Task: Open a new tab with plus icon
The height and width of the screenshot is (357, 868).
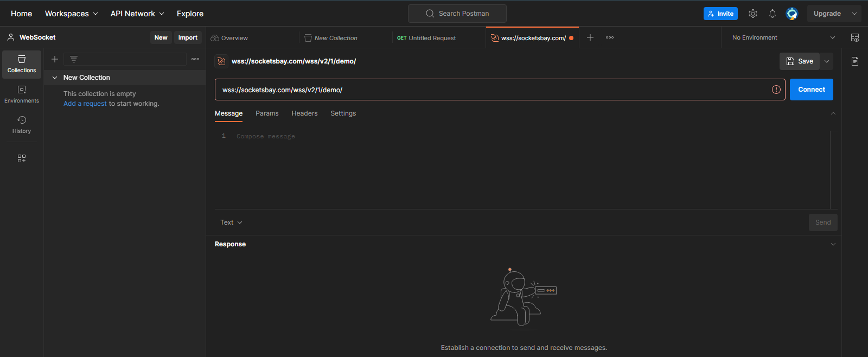Action: [x=590, y=37]
